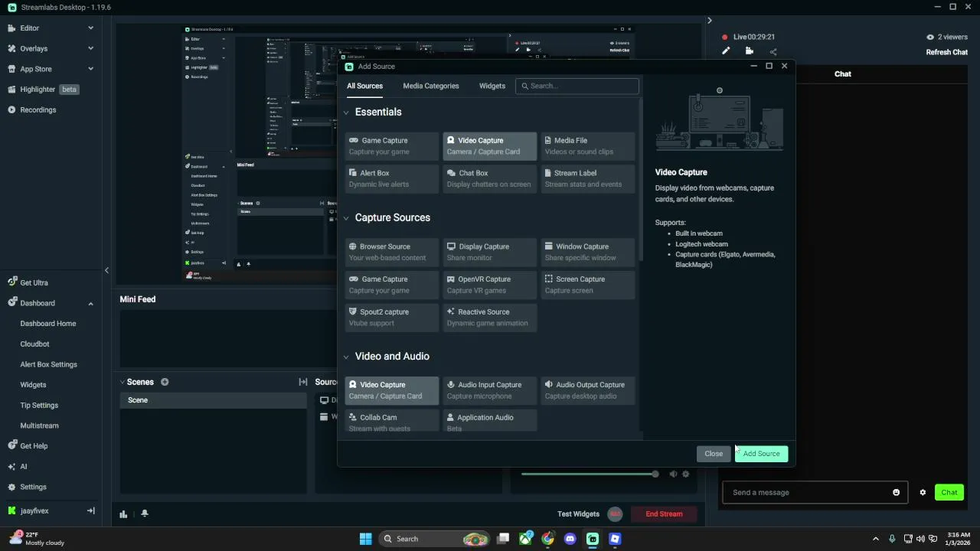Image resolution: width=980 pixels, height=551 pixels.
Task: Switch to the Widgets tab
Action: (492, 86)
